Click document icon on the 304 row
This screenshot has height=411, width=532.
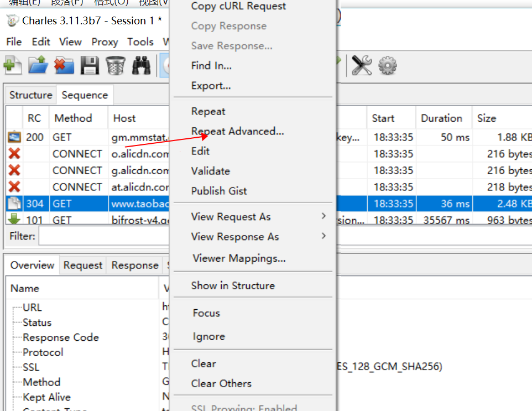14,204
